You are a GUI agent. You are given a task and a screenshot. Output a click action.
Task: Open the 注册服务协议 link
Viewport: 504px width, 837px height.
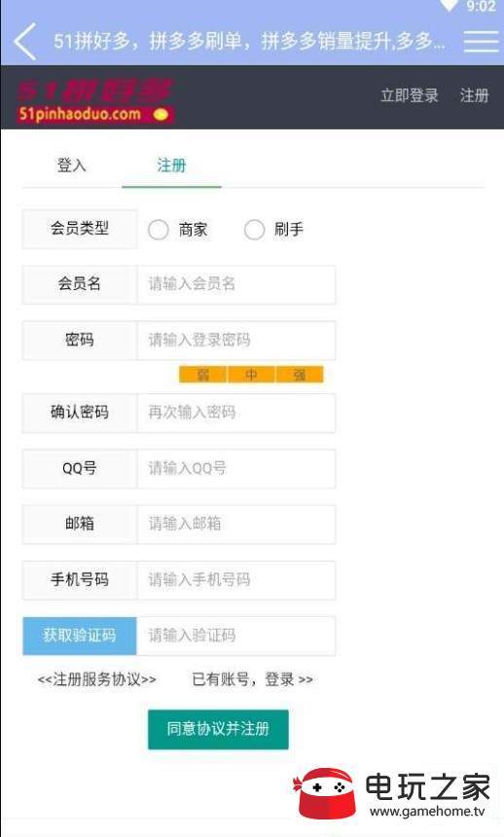[x=96, y=679]
